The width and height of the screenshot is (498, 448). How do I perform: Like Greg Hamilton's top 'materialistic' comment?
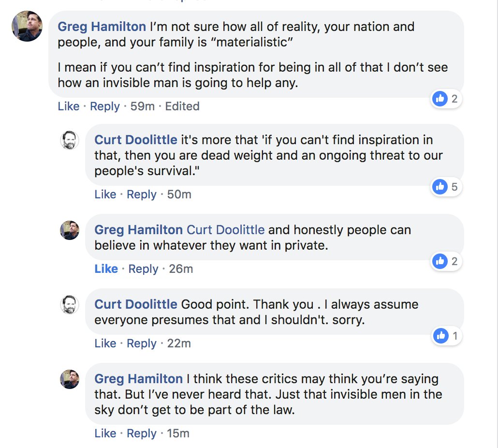(x=68, y=106)
